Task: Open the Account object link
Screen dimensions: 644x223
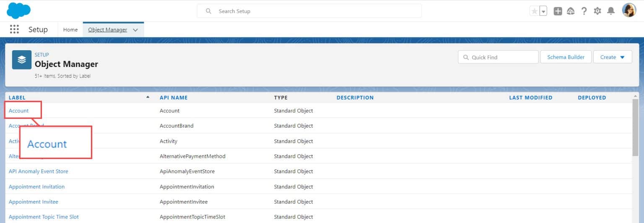Action: coord(19,110)
